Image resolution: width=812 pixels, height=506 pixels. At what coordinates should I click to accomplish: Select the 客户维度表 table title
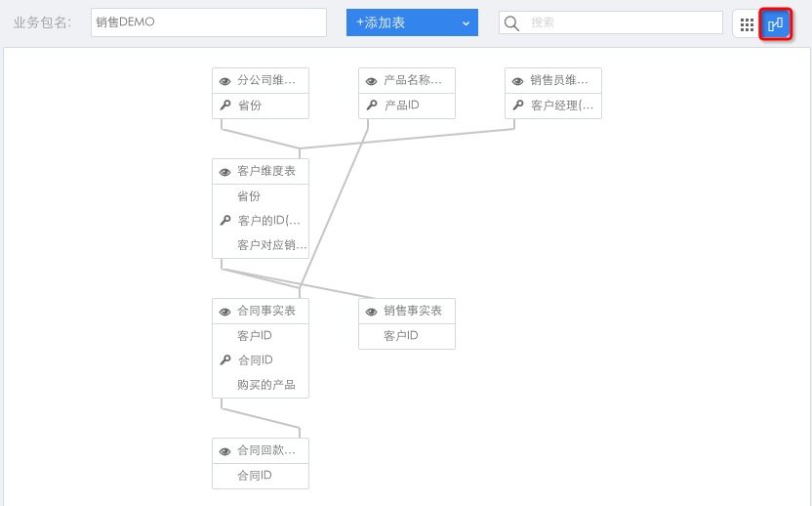[266, 171]
